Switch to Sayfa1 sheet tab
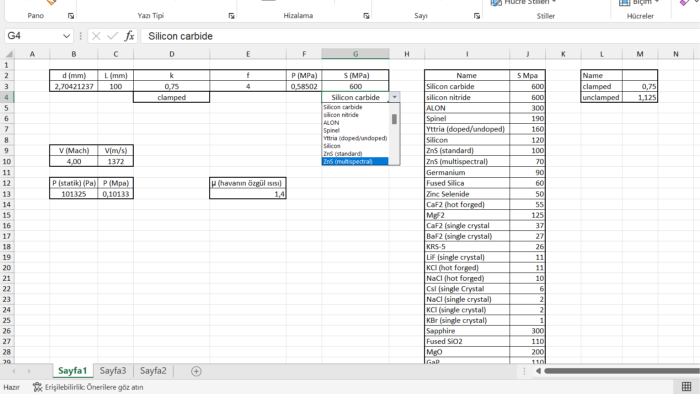This screenshot has height=394, width=700. [x=72, y=371]
